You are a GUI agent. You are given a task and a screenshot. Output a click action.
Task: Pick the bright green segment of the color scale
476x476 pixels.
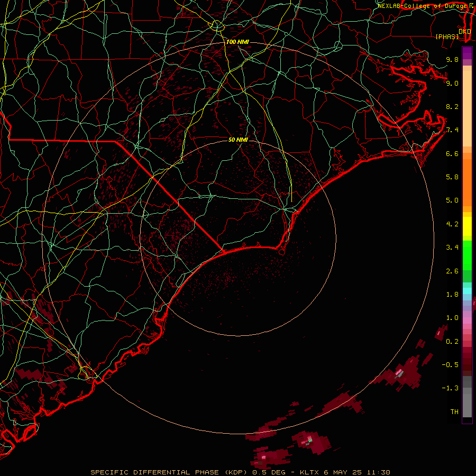467,256
